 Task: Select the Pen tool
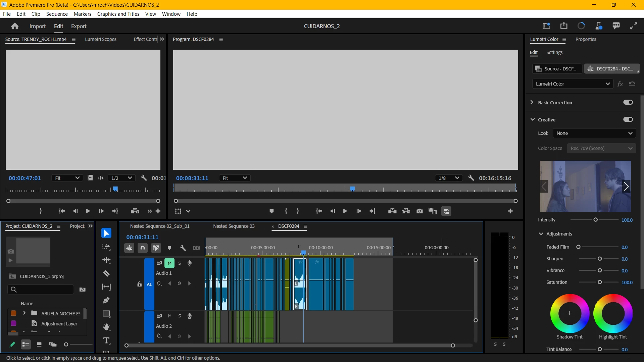pyautogui.click(x=106, y=300)
